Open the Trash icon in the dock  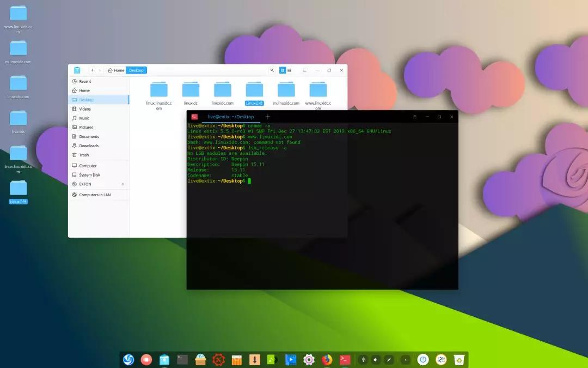click(460, 359)
